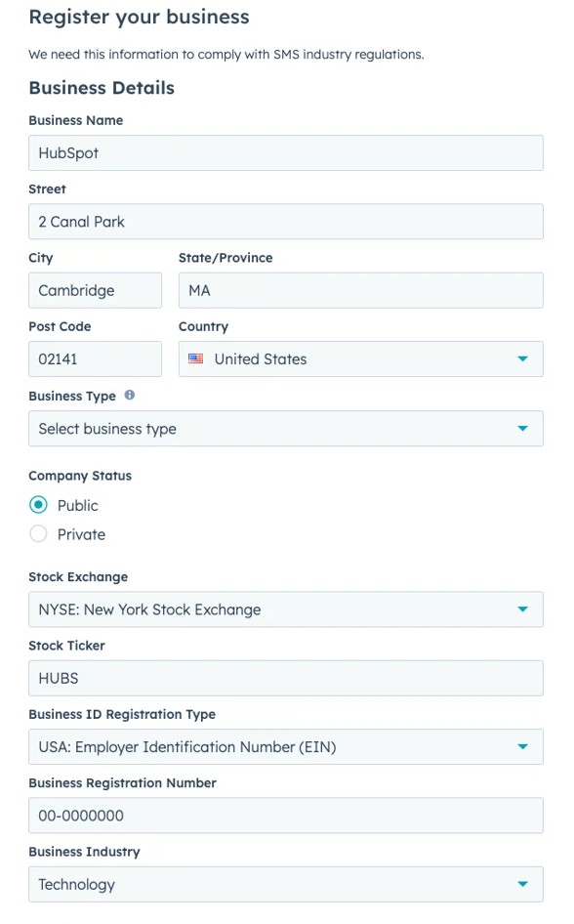Image resolution: width=574 pixels, height=924 pixels.
Task: Select the Public company status
Action: click(x=38, y=505)
